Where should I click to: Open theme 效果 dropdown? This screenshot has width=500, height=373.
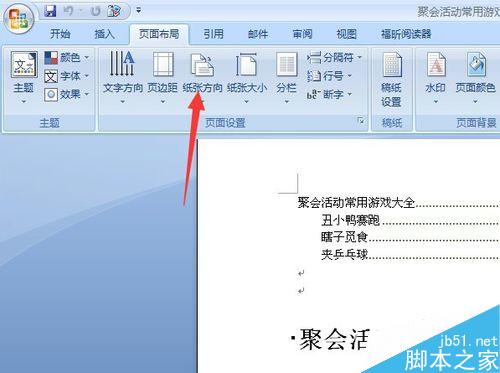[67, 95]
